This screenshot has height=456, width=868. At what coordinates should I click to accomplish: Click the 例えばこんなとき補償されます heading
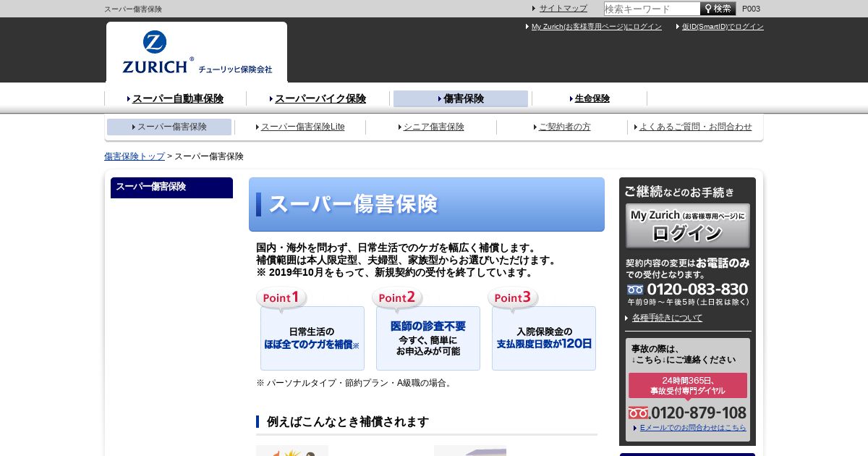pyautogui.click(x=348, y=422)
